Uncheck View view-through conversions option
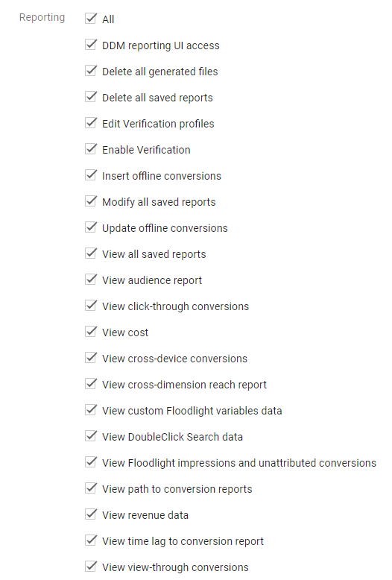The height and width of the screenshot is (580, 392). 91,567
